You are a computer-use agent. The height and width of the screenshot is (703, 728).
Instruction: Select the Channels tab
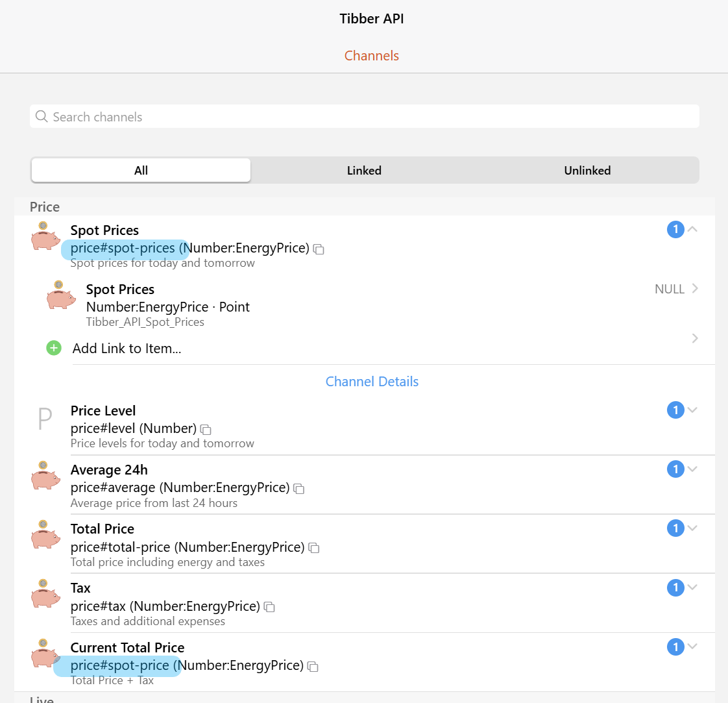(371, 56)
